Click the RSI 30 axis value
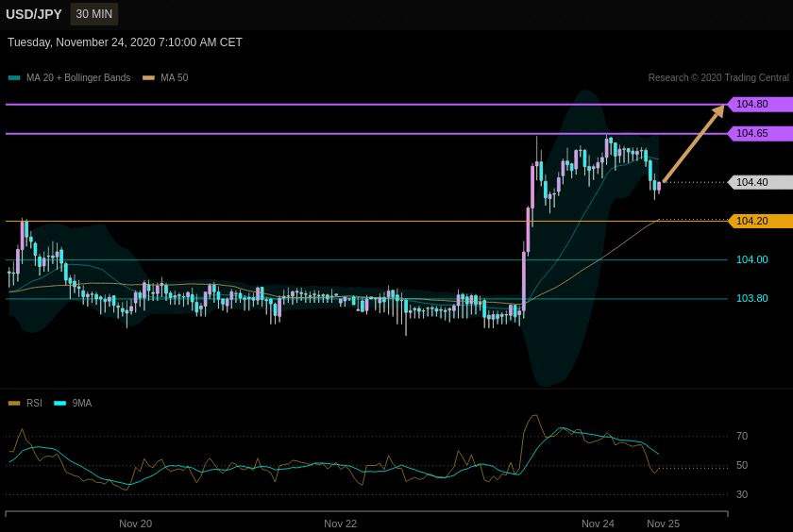793x532 pixels. point(742,494)
